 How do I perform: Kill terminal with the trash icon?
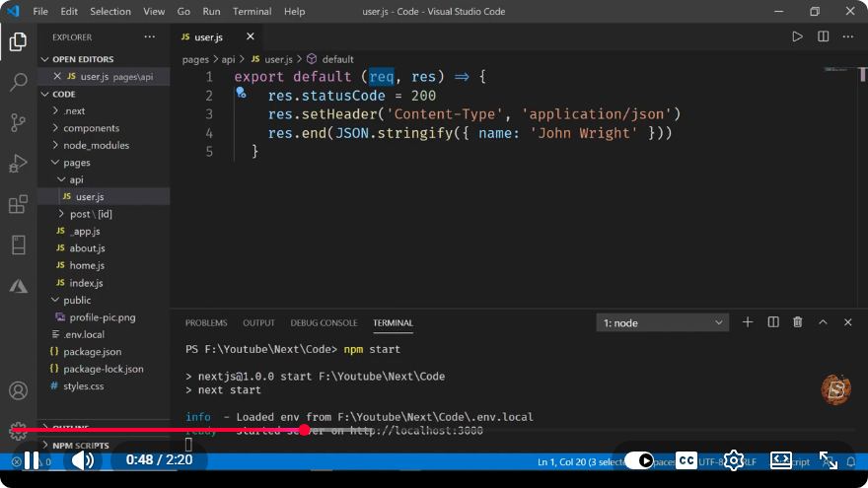[x=798, y=322]
